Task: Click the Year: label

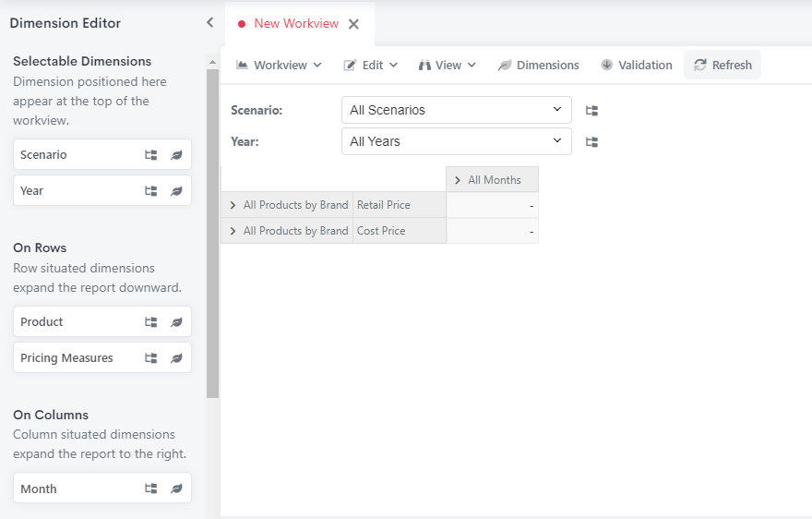Action: pos(245,141)
